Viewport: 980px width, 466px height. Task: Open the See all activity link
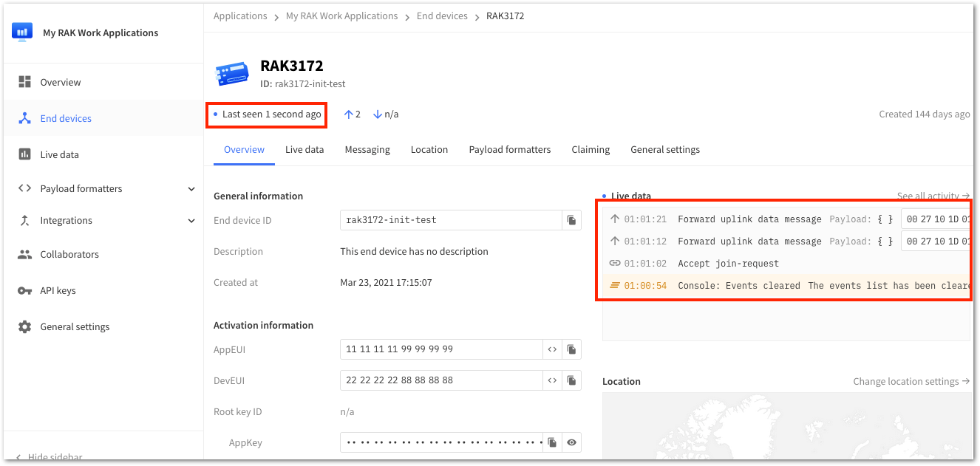click(933, 196)
